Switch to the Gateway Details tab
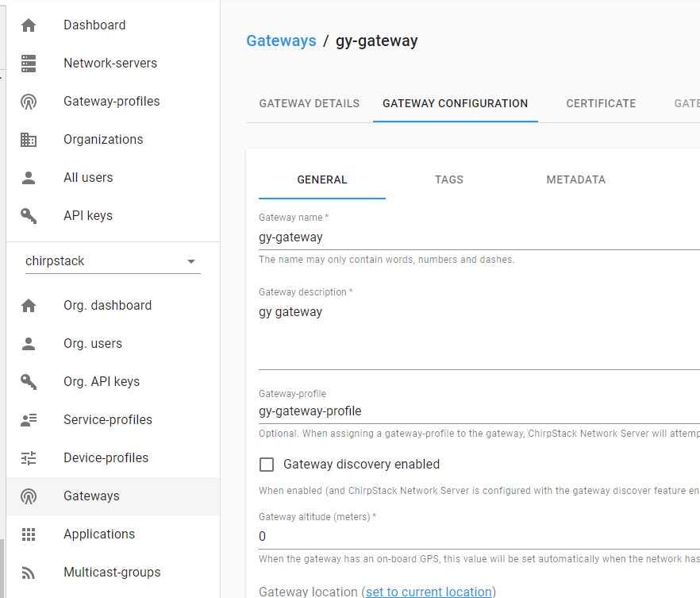This screenshot has height=598, width=700. click(310, 103)
